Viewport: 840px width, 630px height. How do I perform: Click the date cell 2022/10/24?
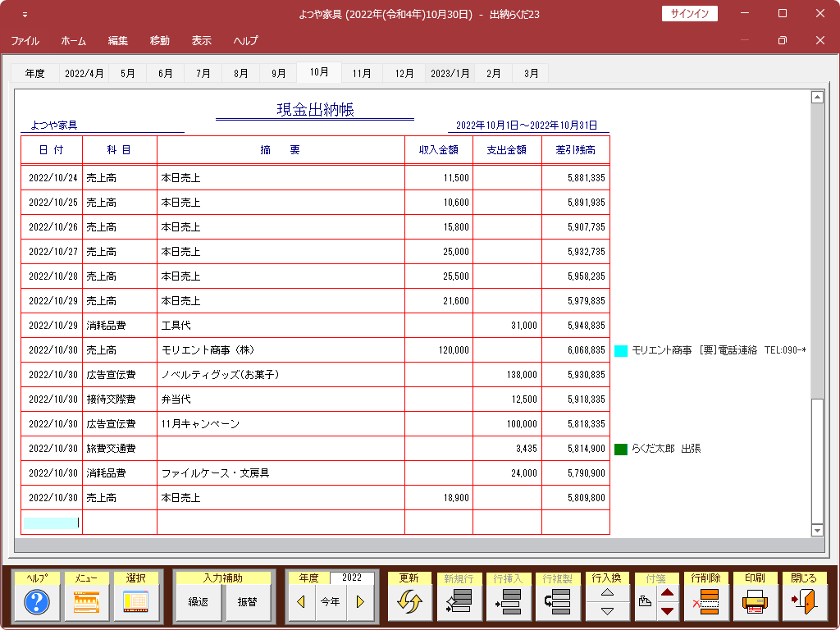pos(52,177)
